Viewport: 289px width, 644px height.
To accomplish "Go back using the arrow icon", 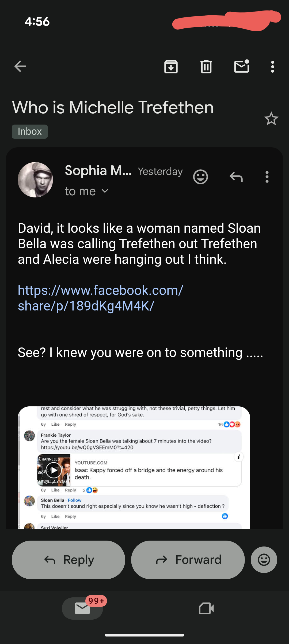I will click(x=20, y=66).
